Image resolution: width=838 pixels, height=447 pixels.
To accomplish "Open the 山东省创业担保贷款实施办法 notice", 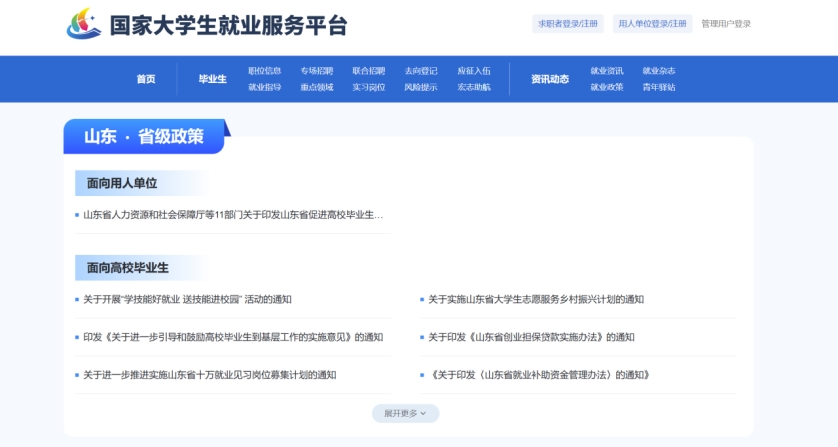I will [531, 337].
